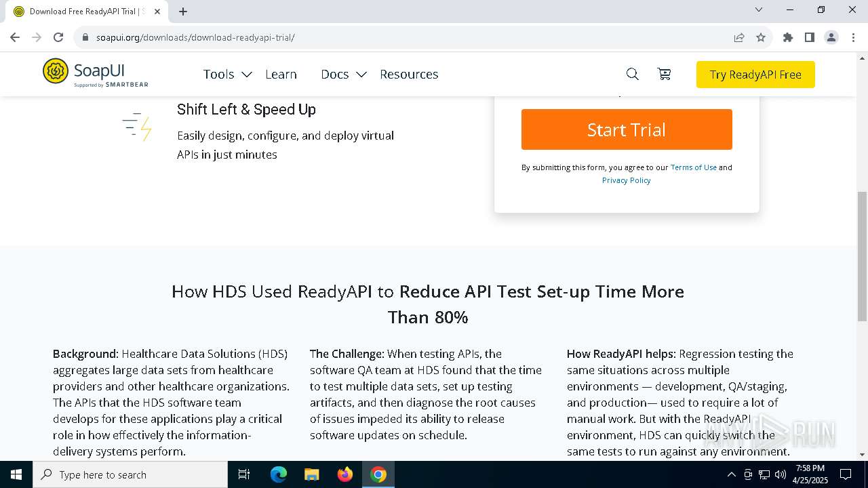Click the Chrome icon in taskbar
Screen dimensions: 868x488
(378, 474)
